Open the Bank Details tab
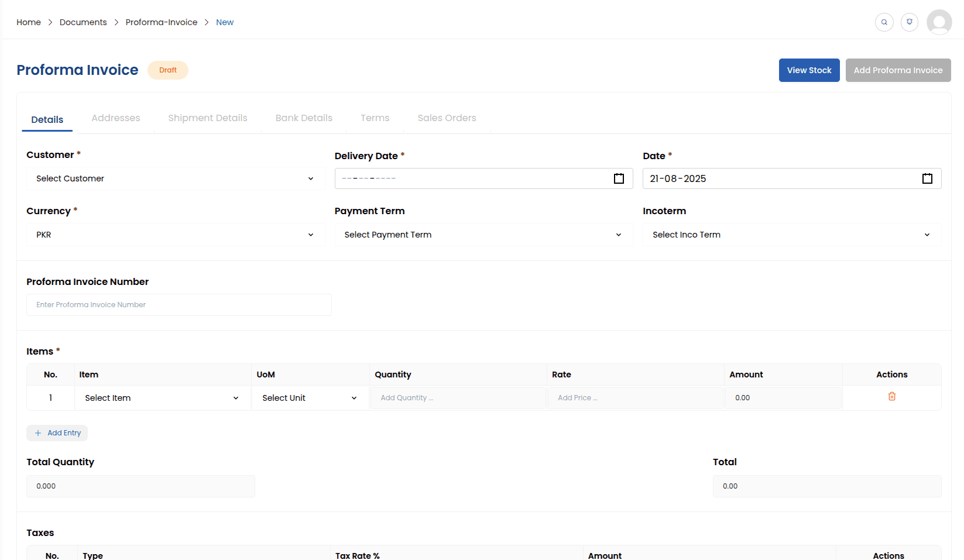964x560 pixels. coord(304,118)
